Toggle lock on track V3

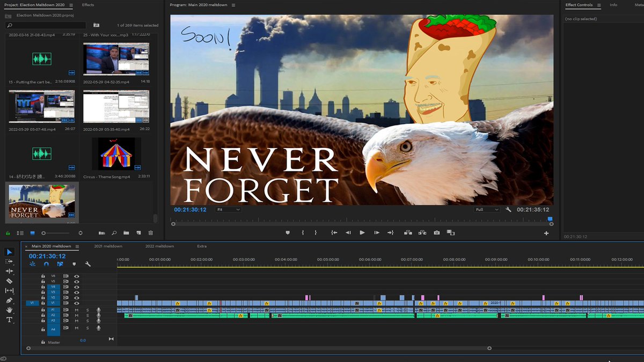click(43, 292)
